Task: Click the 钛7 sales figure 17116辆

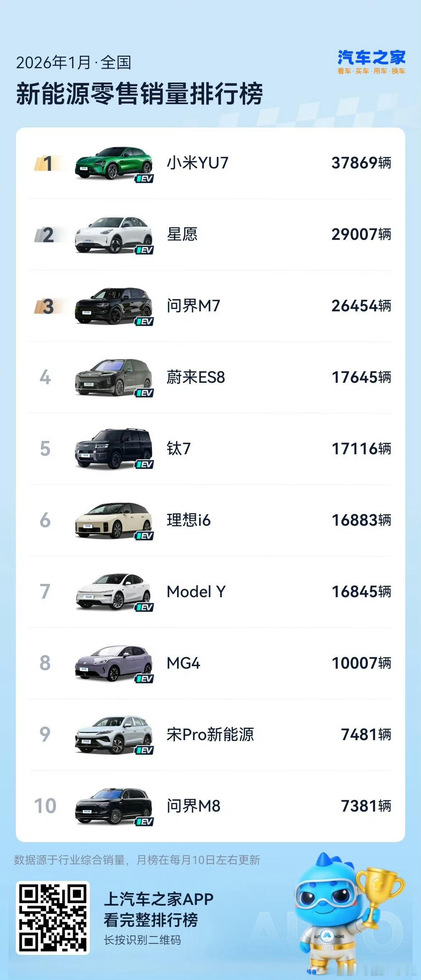Action: [x=361, y=449]
